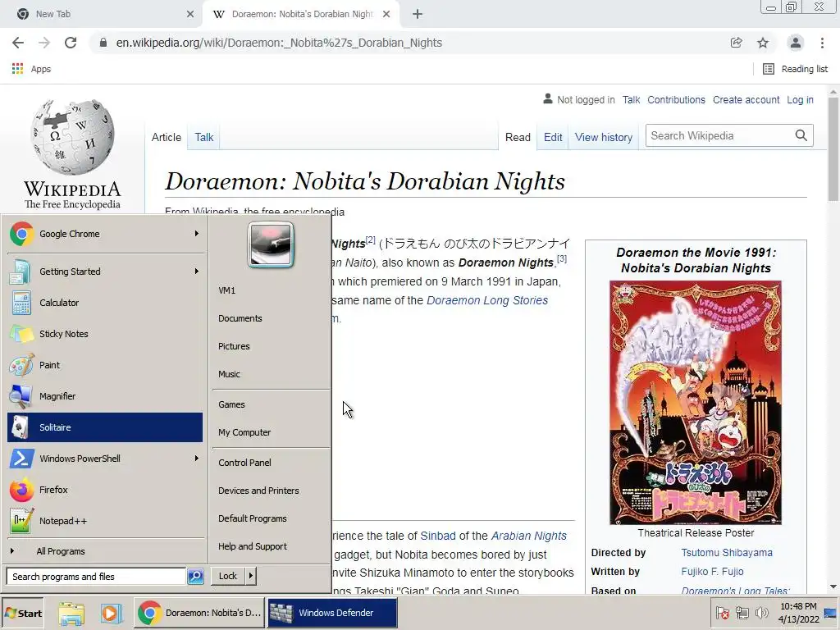Launch Paint from Start menu
This screenshot has width=840, height=630.
click(x=105, y=365)
